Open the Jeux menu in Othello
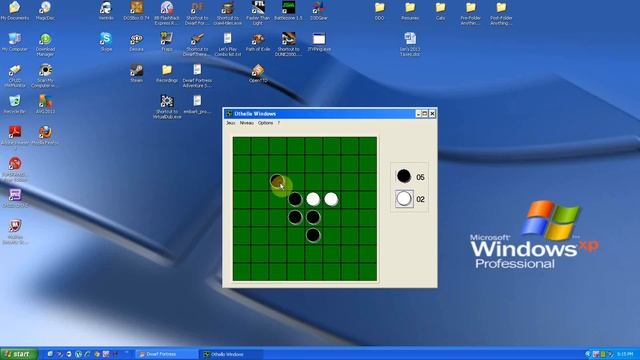Viewport: 640px width, 360px height. [x=231, y=123]
